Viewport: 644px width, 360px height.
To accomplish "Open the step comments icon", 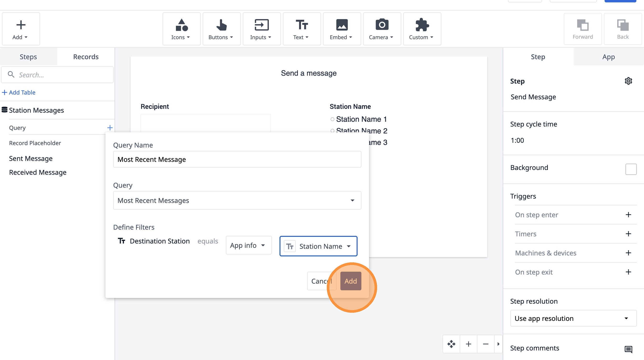I will pos(628,349).
